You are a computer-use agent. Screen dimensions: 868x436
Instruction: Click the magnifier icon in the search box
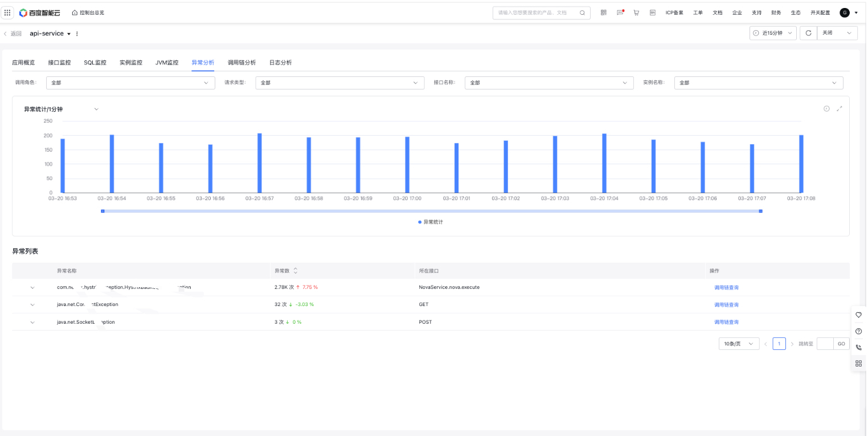tap(582, 13)
